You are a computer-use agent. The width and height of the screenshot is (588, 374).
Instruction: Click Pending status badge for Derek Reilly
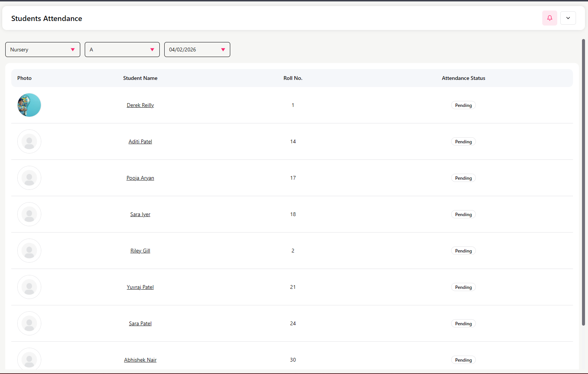463,105
